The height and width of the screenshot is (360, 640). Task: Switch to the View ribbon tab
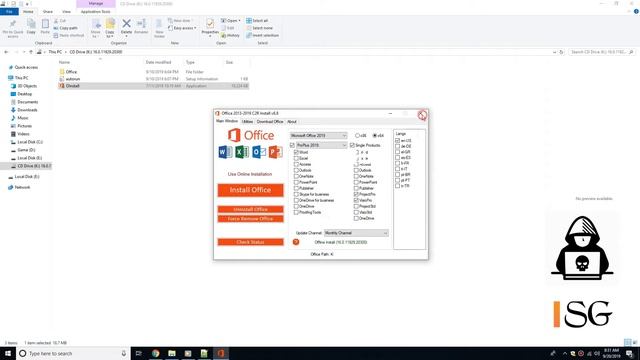click(x=66, y=12)
